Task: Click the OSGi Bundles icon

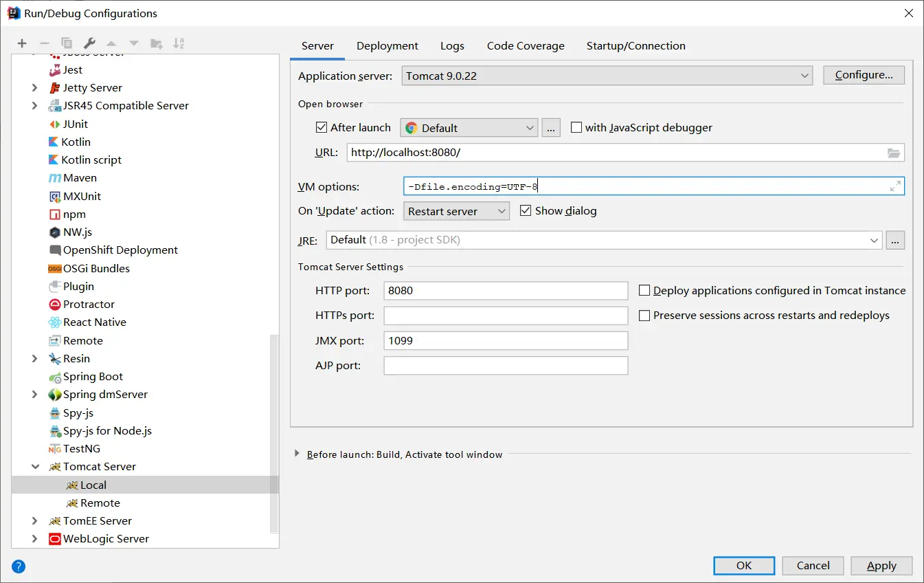Action: (55, 268)
